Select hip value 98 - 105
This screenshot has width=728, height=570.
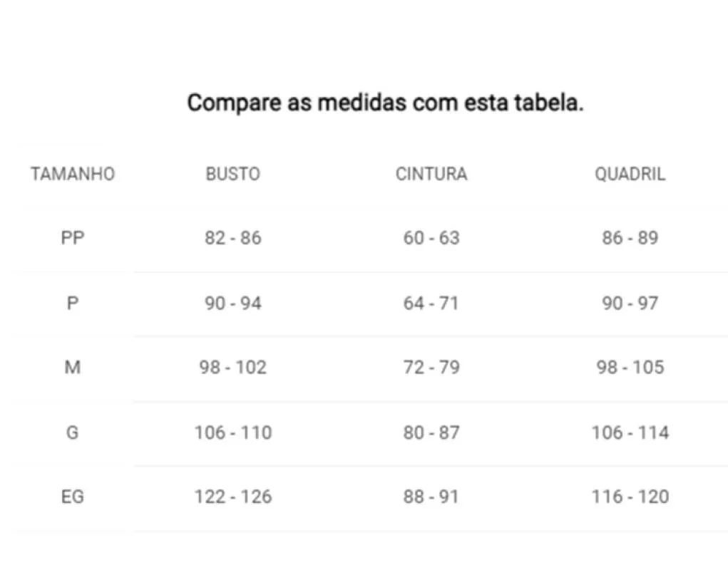[630, 368]
